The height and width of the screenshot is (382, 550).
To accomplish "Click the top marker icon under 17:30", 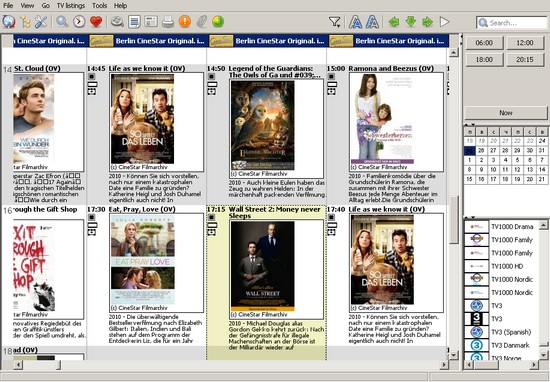I will (92, 217).
